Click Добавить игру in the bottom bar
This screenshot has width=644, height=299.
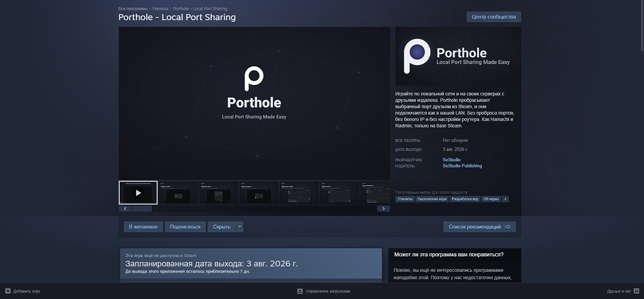click(26, 291)
